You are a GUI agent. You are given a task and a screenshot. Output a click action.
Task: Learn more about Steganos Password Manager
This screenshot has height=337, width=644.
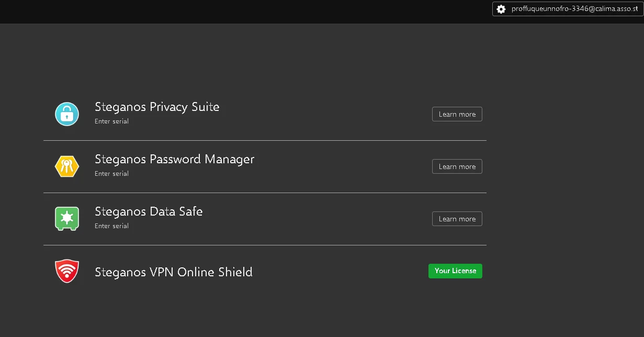[x=457, y=166]
